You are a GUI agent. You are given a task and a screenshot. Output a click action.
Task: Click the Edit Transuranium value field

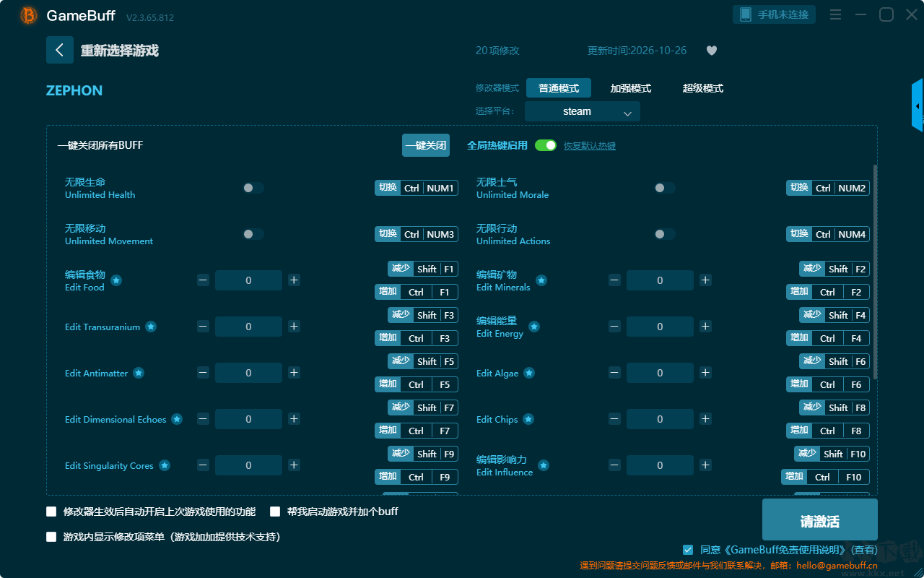click(x=248, y=327)
